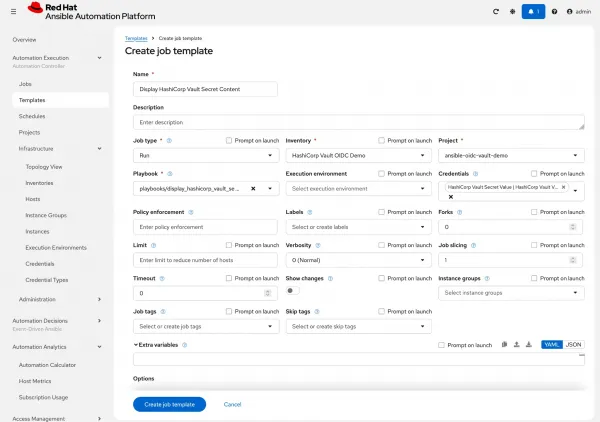600x422 pixels.
Task: Show help for Limit field
Action: 153,245
